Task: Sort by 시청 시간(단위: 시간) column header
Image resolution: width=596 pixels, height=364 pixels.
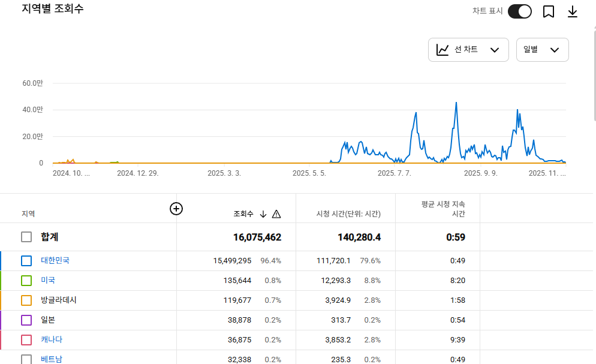Action: (348, 214)
